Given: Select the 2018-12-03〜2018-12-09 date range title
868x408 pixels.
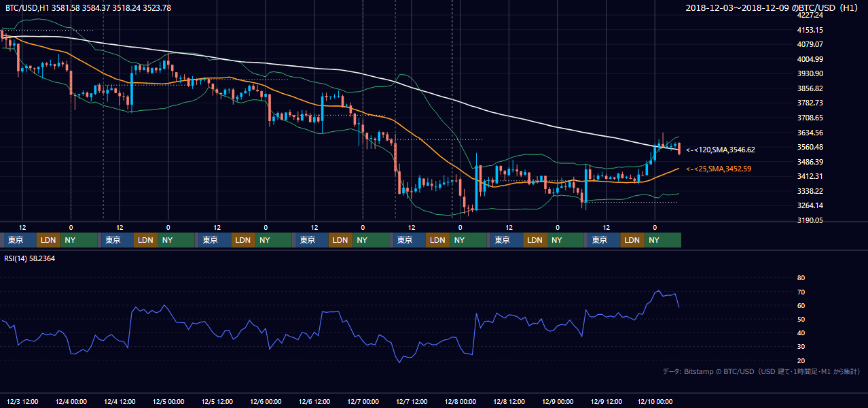Looking at the screenshot, I should click(773, 8).
